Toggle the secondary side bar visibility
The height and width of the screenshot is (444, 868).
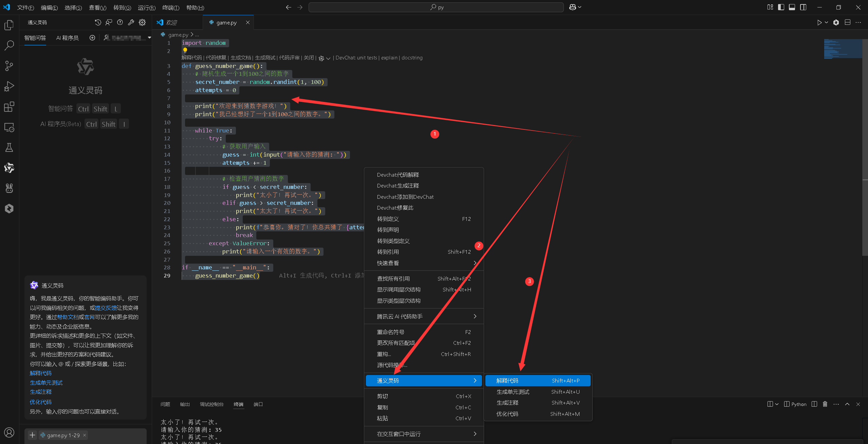click(x=803, y=7)
